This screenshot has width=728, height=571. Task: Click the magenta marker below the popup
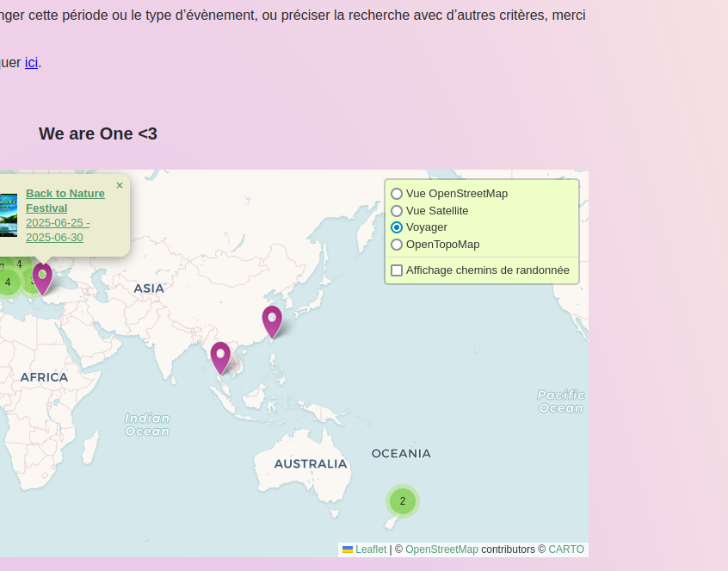point(42,279)
